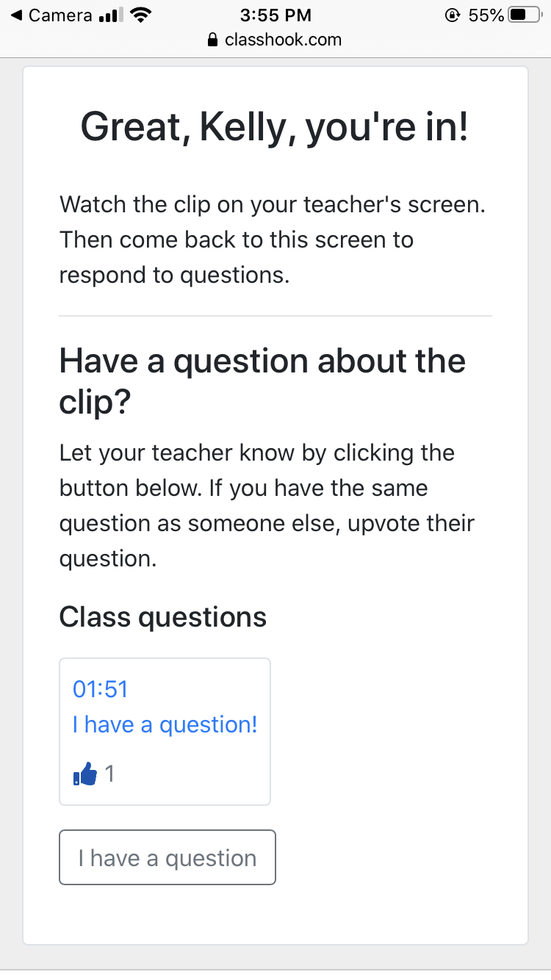Click "Have a question about the clip?" heading
The width and height of the screenshot is (551, 980).
[x=262, y=381]
